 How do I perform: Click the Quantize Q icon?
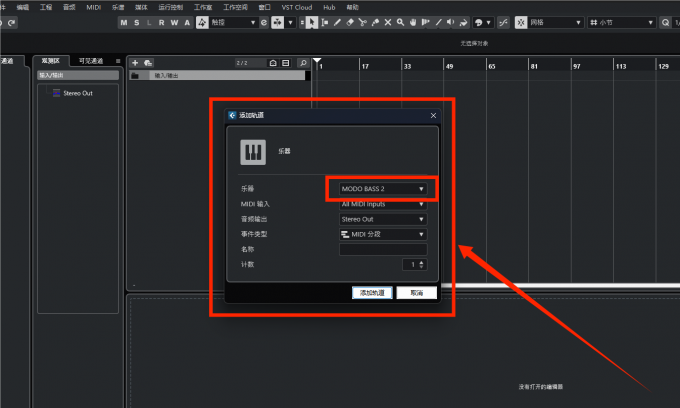tap(665, 23)
